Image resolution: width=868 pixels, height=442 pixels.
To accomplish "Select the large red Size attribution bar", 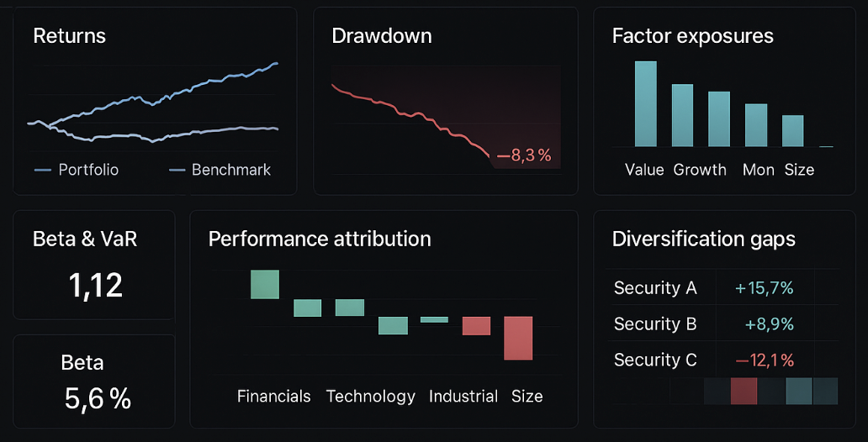I will tap(518, 338).
